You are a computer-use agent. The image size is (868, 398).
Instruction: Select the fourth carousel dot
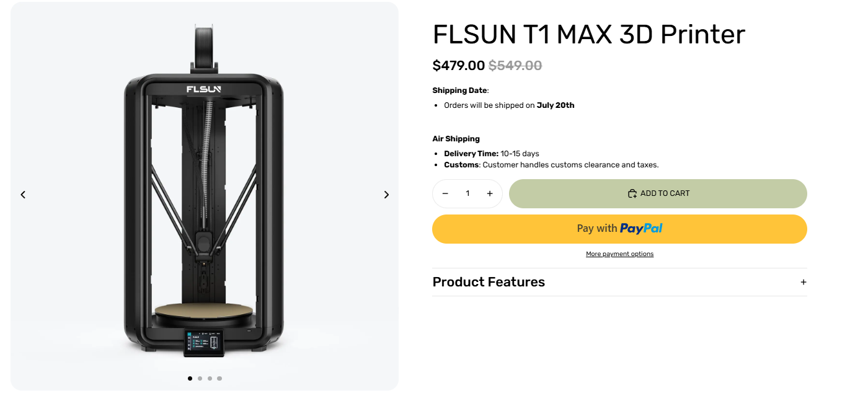(x=219, y=378)
